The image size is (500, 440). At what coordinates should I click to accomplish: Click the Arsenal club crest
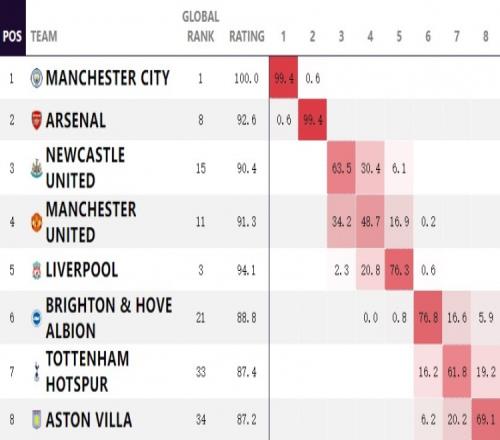click(x=37, y=120)
